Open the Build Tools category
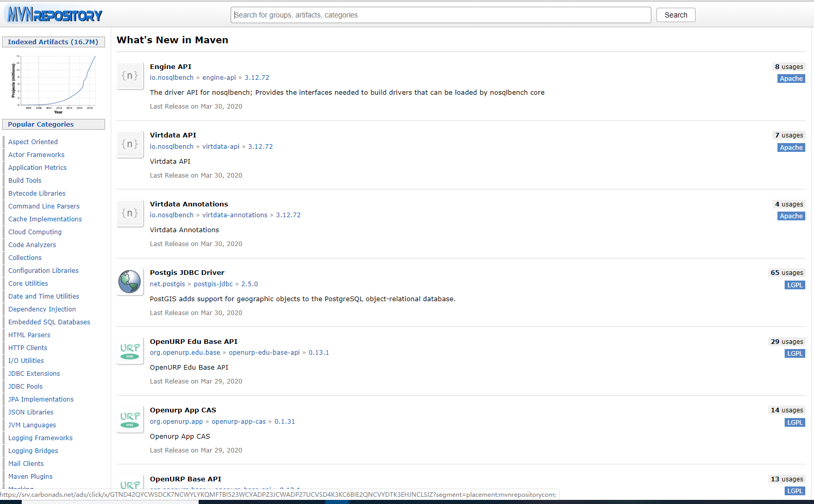814x504 pixels. pos(25,181)
